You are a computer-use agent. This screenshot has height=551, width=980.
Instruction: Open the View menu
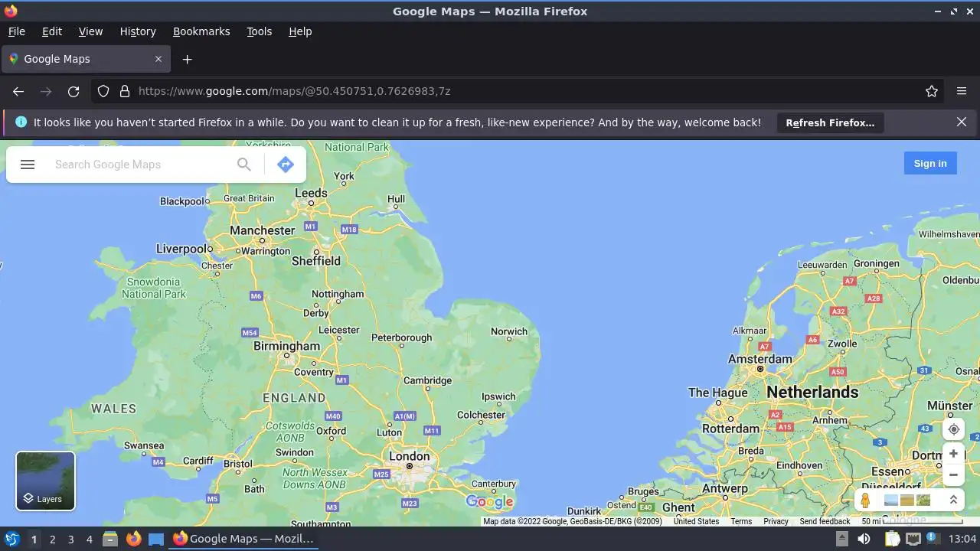tap(90, 31)
